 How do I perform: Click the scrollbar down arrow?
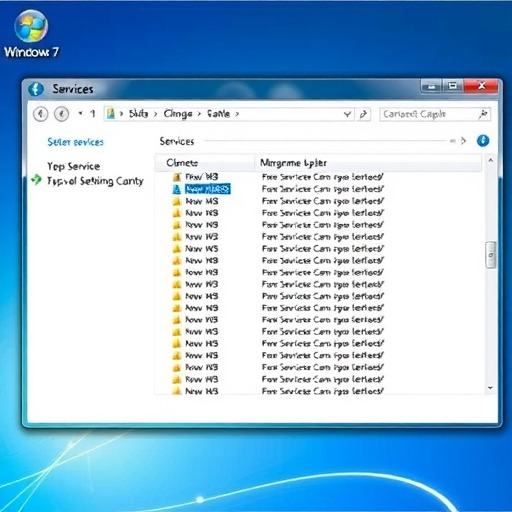(491, 388)
